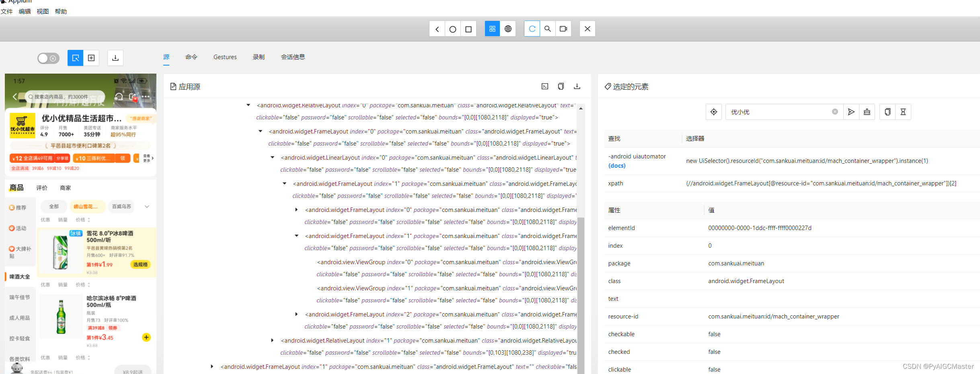
Task: Click the resource-id value mach_container_wrapper
Action: (x=774, y=316)
